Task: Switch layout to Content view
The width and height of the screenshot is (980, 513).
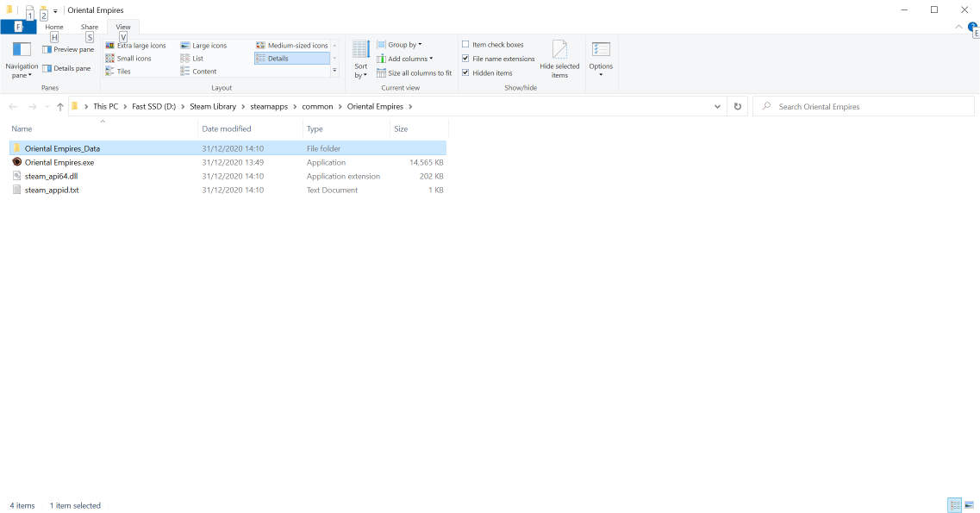Action: [x=199, y=72]
